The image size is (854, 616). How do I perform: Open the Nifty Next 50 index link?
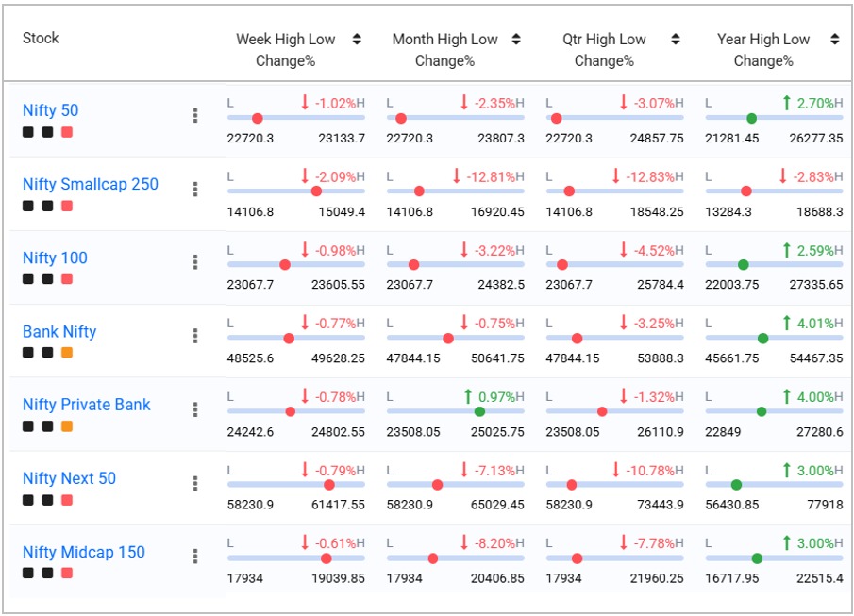pyautogui.click(x=69, y=478)
